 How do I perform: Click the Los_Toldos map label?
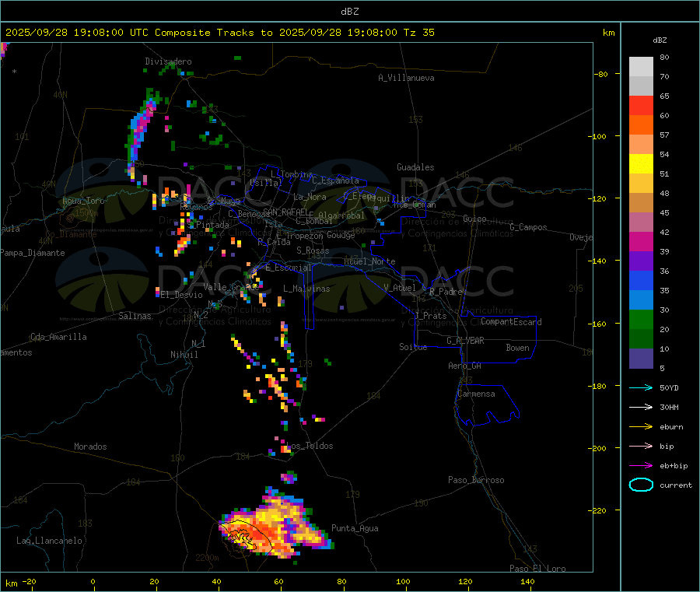coord(310,446)
